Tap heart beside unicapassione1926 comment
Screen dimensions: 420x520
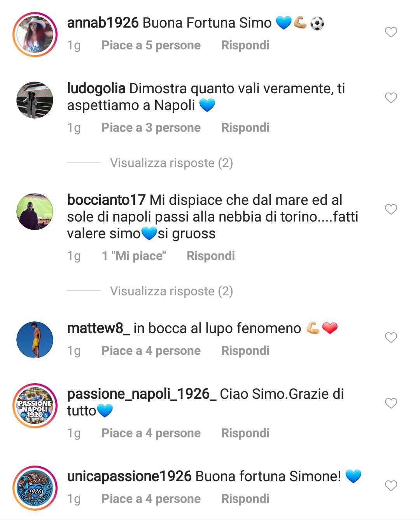pos(391,485)
